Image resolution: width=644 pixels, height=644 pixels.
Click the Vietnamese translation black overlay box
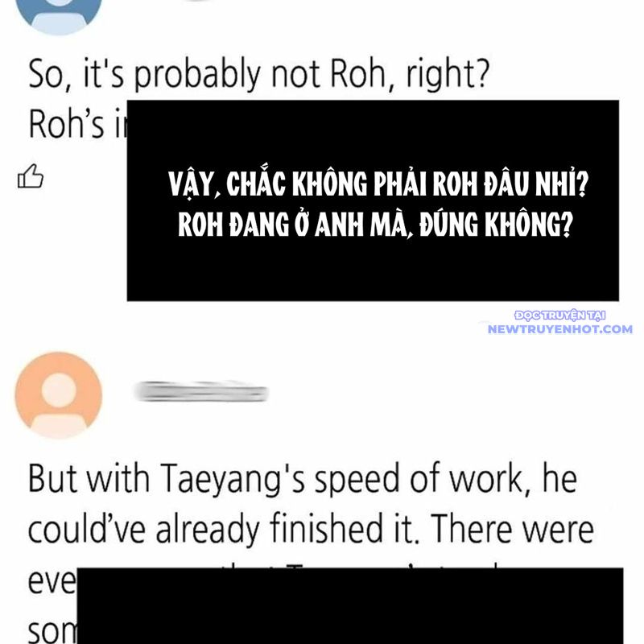coord(373,200)
